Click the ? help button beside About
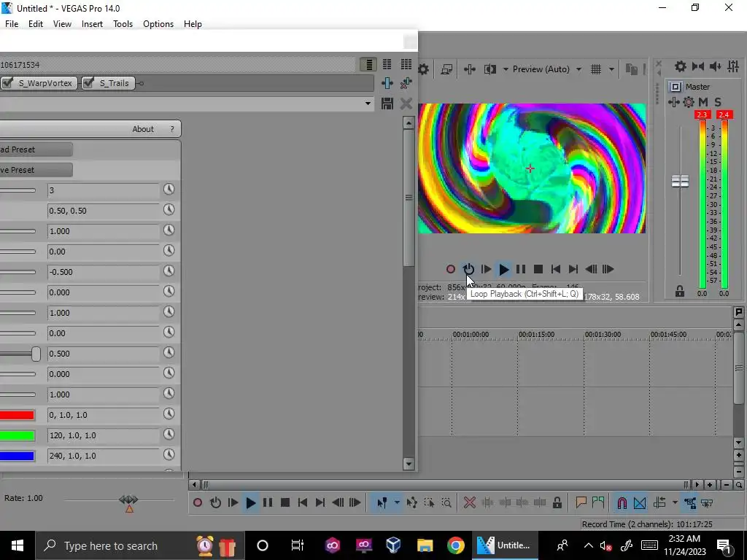 [x=172, y=129]
